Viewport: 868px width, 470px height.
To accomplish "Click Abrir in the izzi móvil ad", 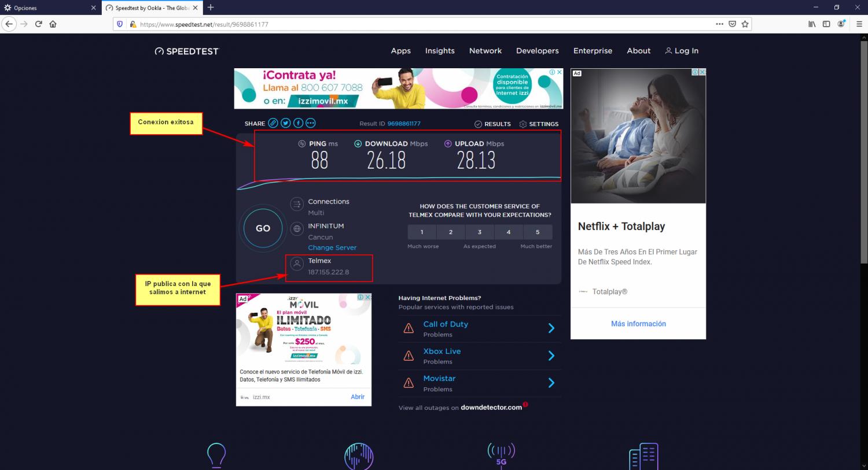I will point(358,397).
